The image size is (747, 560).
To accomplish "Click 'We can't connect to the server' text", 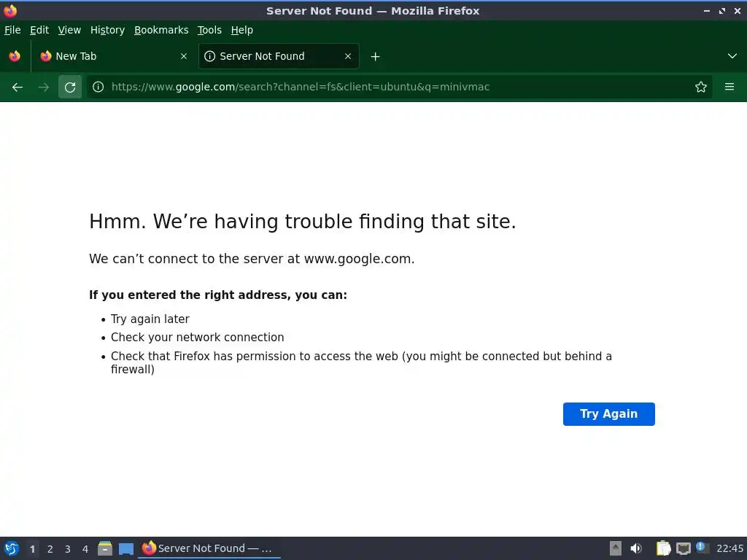I will (x=252, y=259).
